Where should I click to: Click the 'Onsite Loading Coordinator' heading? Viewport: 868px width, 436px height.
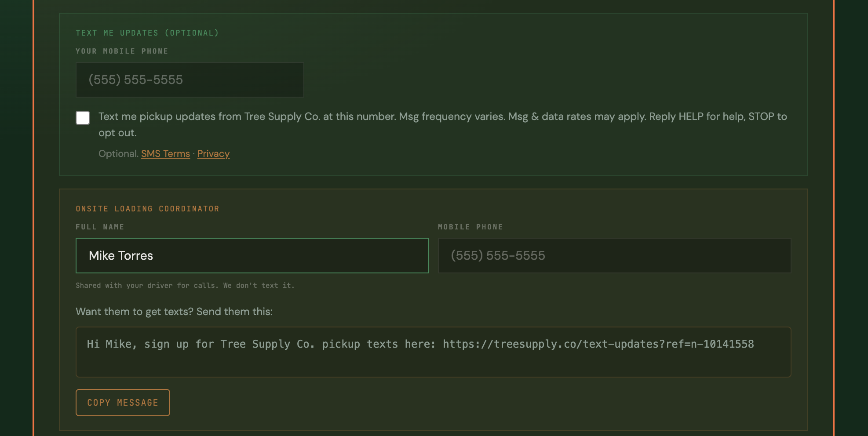click(x=147, y=209)
